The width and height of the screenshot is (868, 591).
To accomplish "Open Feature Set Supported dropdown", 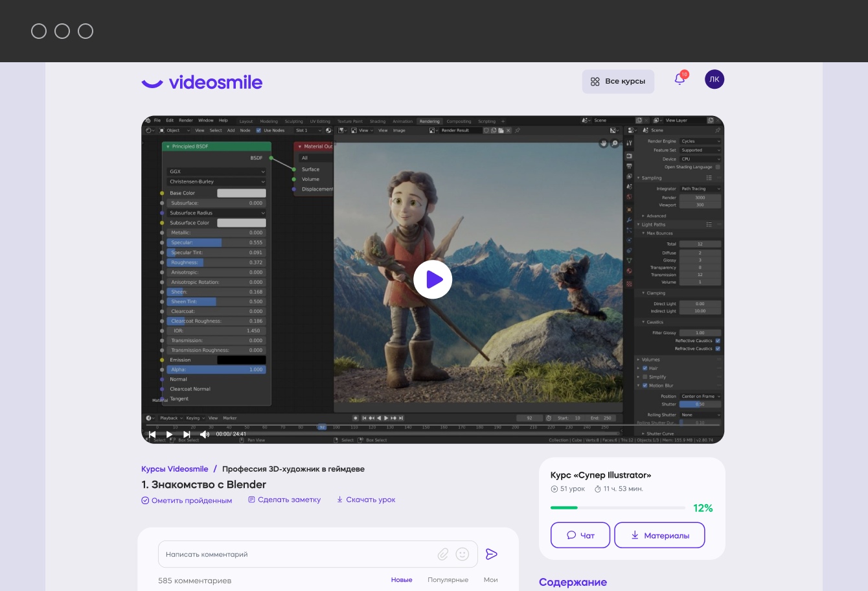I will [700, 150].
